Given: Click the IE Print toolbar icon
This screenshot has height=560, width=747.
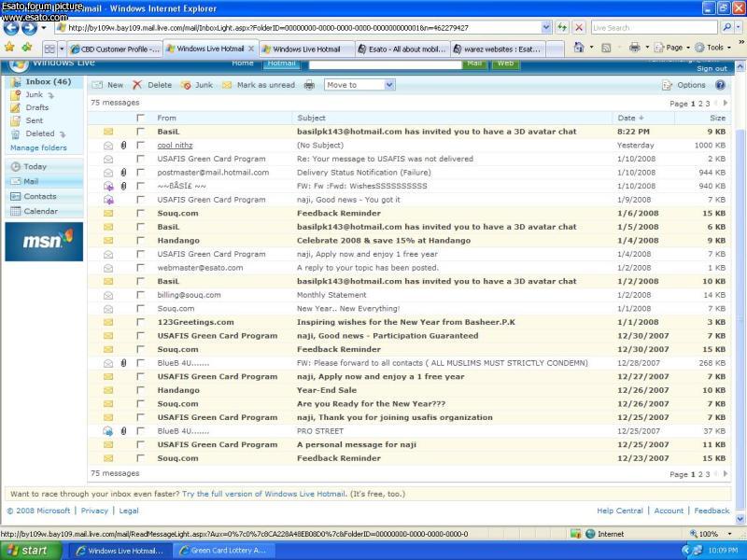Looking at the screenshot, I should [x=635, y=48].
